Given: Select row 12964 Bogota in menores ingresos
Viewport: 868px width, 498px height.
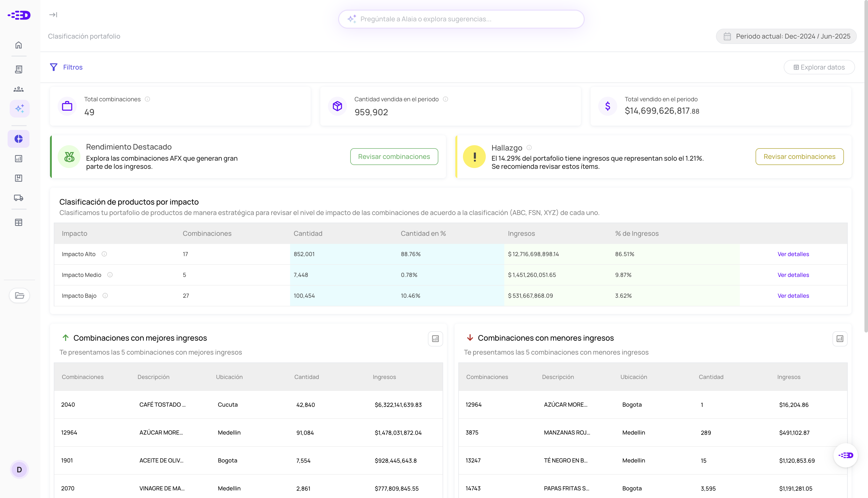Looking at the screenshot, I should [653, 405].
